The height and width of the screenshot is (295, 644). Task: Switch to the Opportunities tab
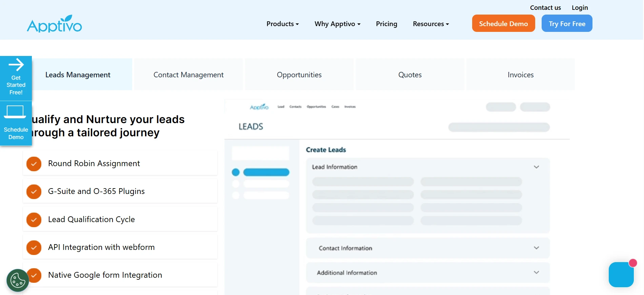299,75
